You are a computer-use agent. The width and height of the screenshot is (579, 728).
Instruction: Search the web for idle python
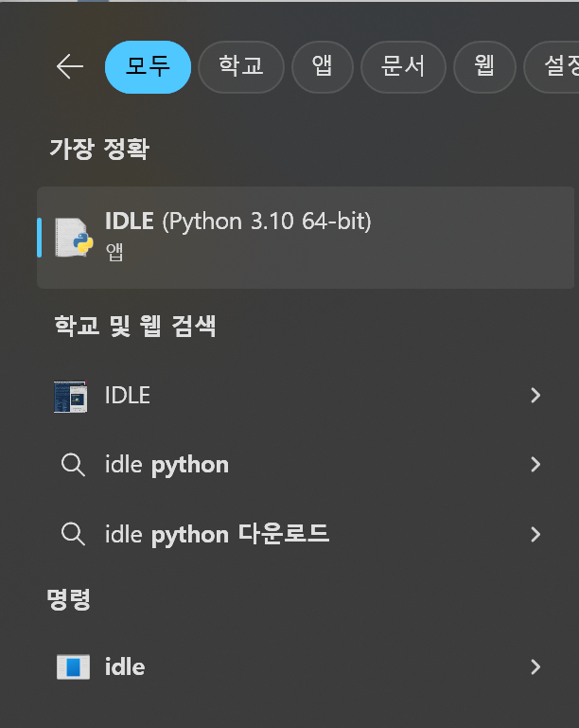297,465
